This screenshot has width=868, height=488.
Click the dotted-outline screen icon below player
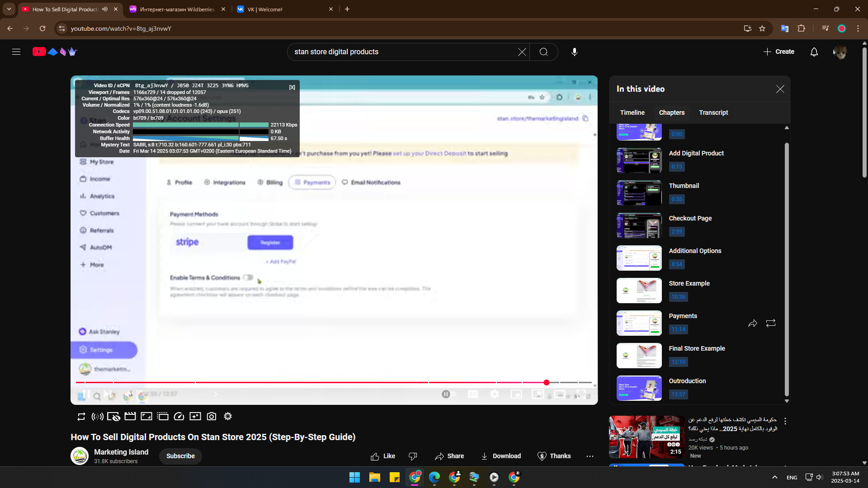163,417
